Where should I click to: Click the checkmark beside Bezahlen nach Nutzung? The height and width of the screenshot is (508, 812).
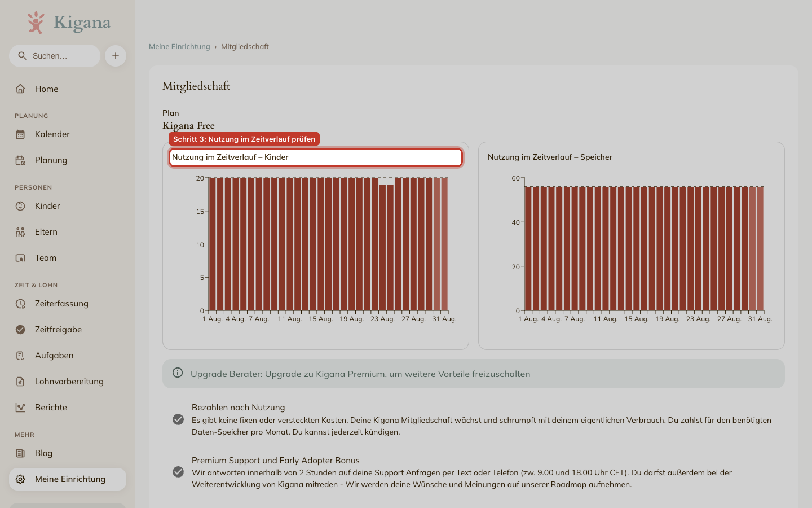(178, 419)
